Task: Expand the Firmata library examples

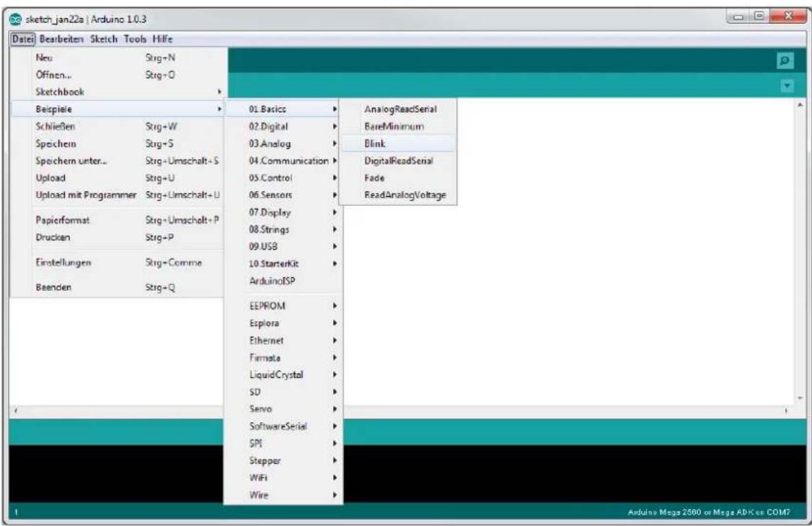Action: tap(283, 358)
